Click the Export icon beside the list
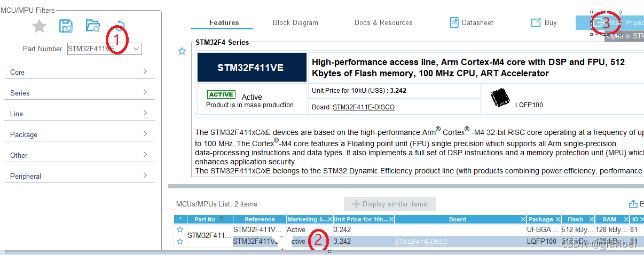This screenshot has width=644, height=255. click(633, 204)
